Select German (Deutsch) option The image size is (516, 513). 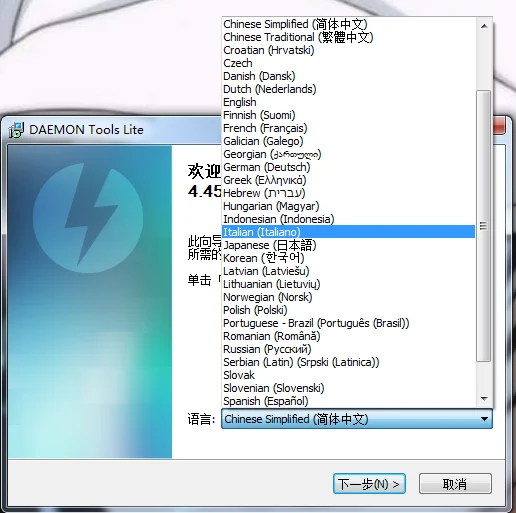pos(348,167)
